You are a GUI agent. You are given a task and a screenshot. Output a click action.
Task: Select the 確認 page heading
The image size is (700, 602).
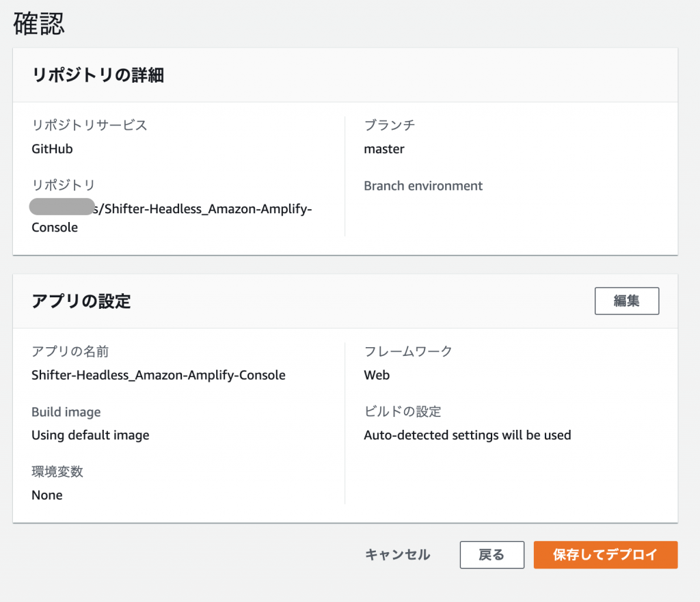click(x=39, y=23)
